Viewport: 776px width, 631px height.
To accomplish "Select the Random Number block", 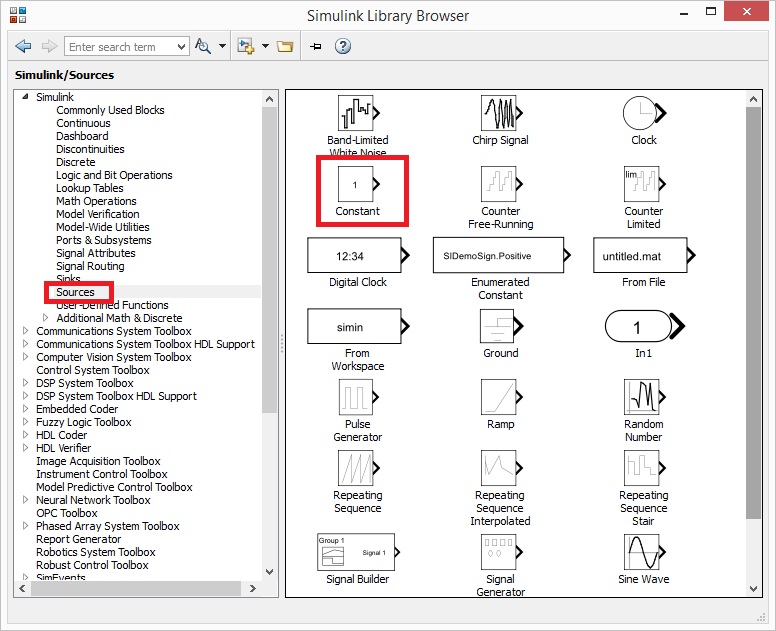I will pyautogui.click(x=644, y=397).
